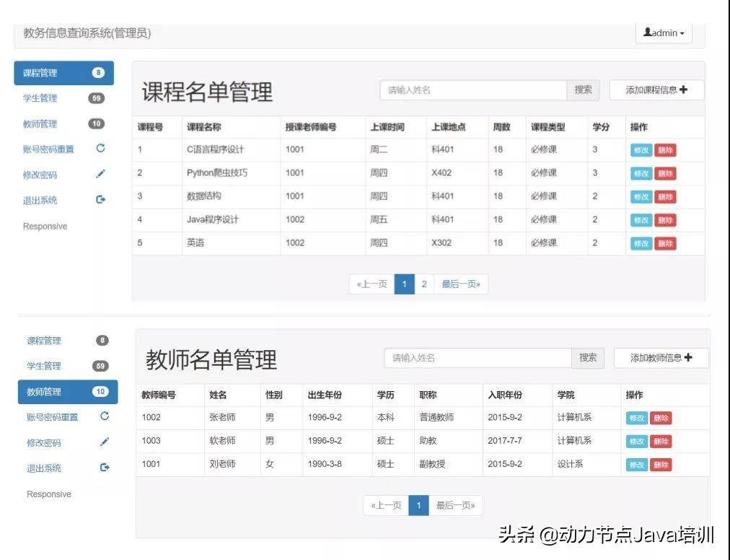Open page 2 of the course list

(x=424, y=284)
